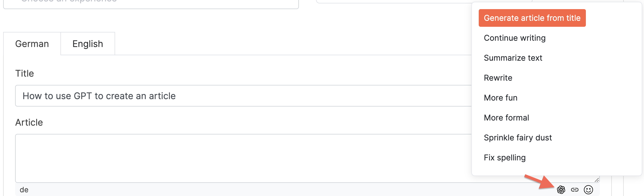The image size is (644, 196).
Task: Switch to the German tab
Action: (32, 44)
